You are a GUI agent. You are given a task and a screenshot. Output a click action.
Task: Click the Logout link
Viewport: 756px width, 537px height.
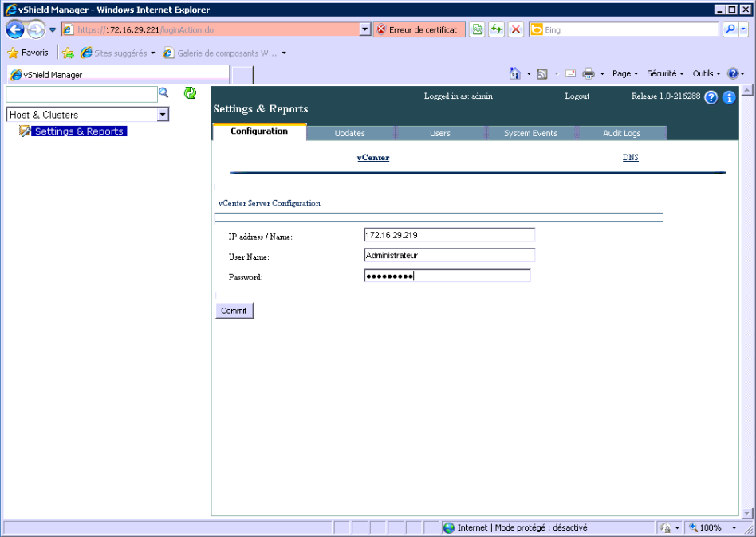(577, 96)
